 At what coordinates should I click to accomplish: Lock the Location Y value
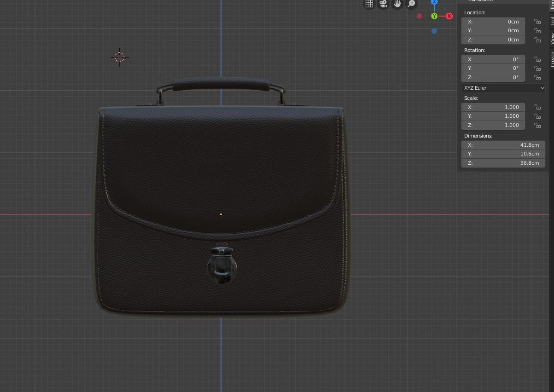(537, 31)
